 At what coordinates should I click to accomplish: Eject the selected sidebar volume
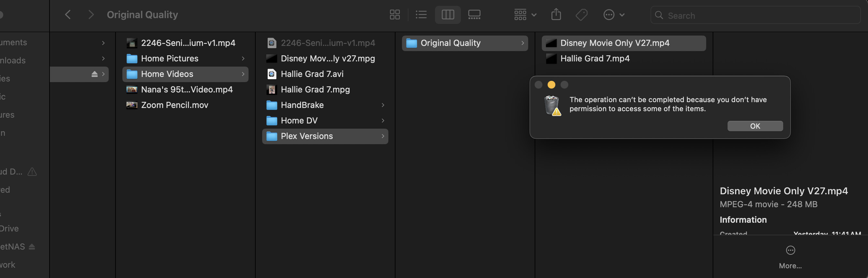(95, 74)
